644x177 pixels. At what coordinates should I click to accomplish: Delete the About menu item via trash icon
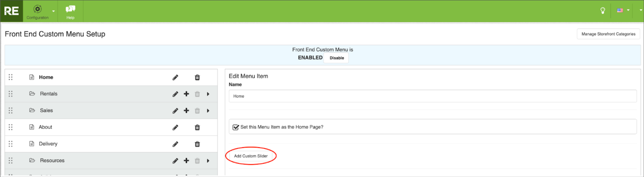[197, 127]
